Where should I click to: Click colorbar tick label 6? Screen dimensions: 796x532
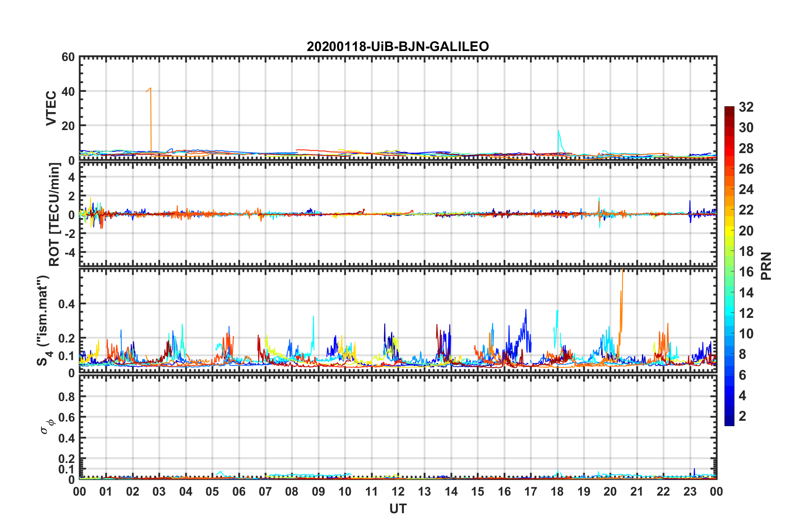742,375
